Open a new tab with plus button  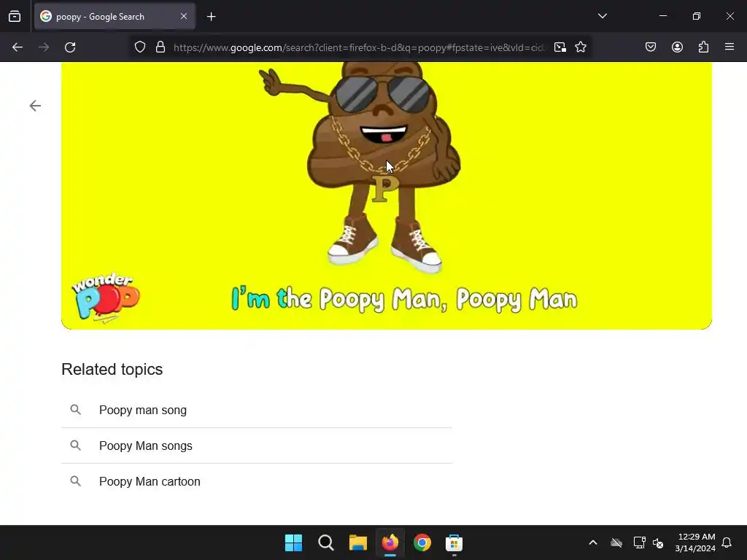coord(211,17)
